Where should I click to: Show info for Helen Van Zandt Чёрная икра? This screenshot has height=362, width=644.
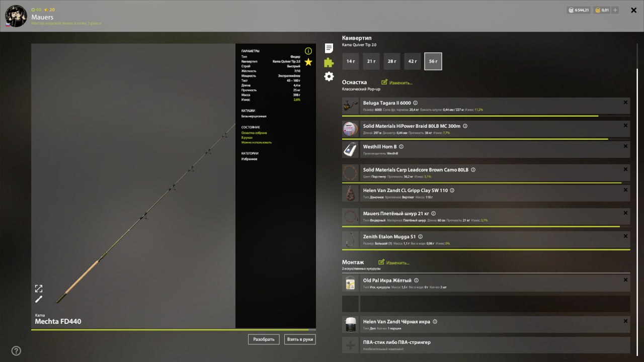[435, 322]
